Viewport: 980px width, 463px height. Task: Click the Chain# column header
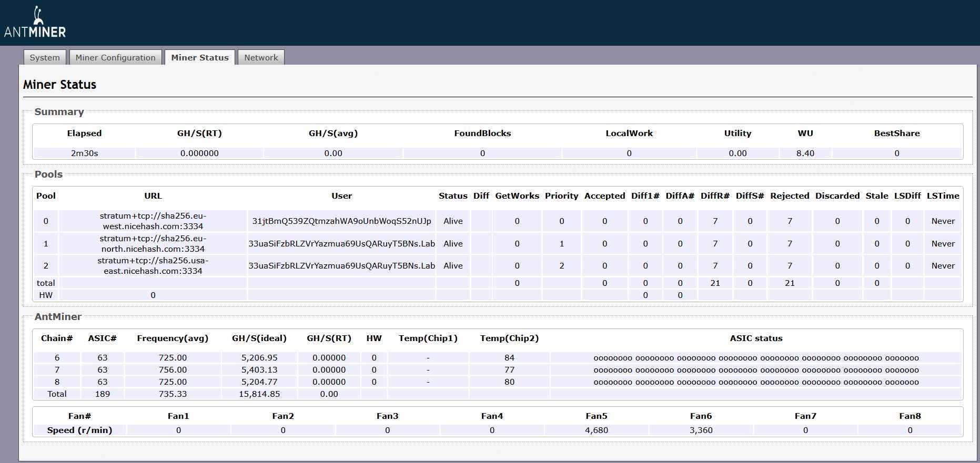click(x=57, y=338)
